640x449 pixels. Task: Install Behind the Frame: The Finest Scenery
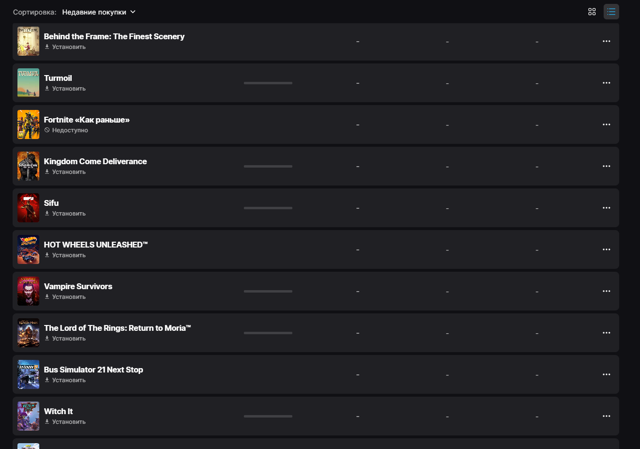(65, 47)
